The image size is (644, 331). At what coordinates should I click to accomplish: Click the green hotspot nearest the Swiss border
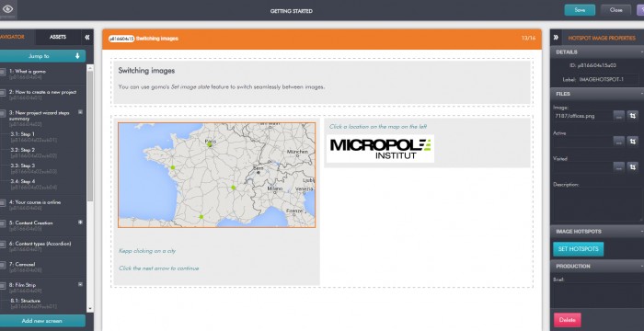[234, 188]
